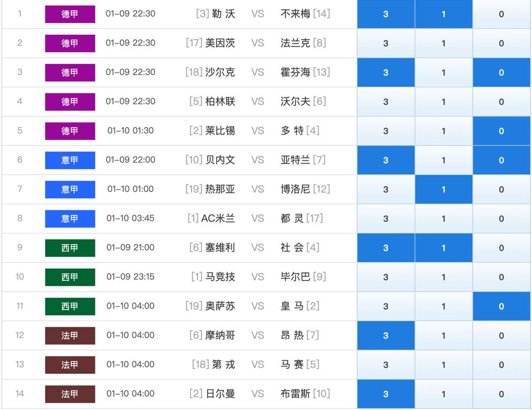Select the 1 option for 沙尔克 vs 霍芬海
The height and width of the screenshot is (410, 532).
pyautogui.click(x=443, y=73)
